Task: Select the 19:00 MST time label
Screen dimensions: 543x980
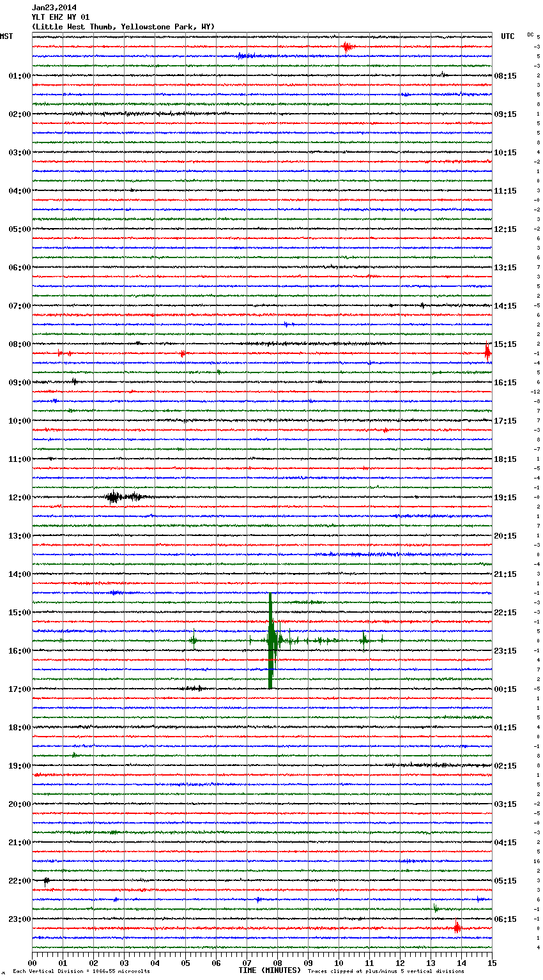Action: click(20, 766)
